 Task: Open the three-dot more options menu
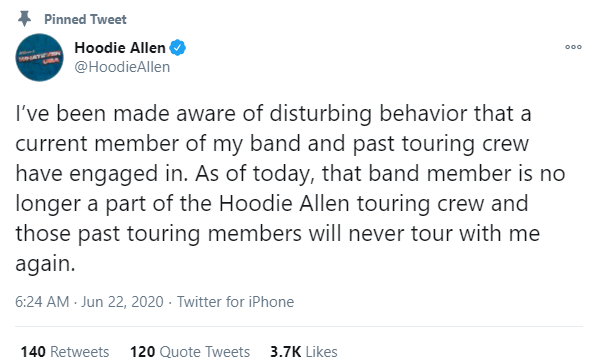(x=573, y=47)
